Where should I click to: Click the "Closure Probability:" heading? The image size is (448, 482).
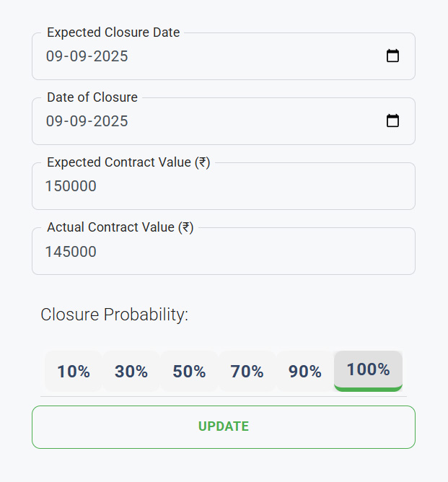tap(114, 315)
